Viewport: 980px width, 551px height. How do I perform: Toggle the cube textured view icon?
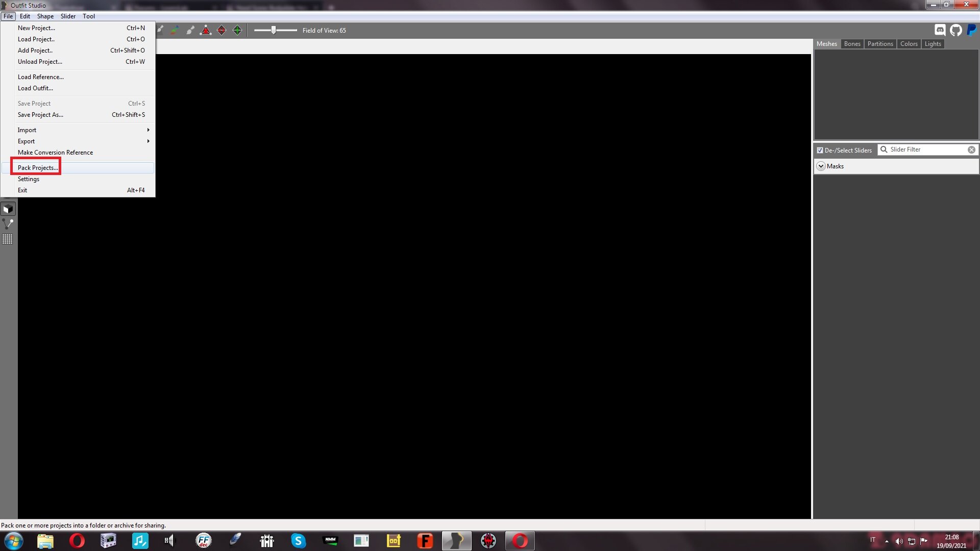pyautogui.click(x=8, y=209)
